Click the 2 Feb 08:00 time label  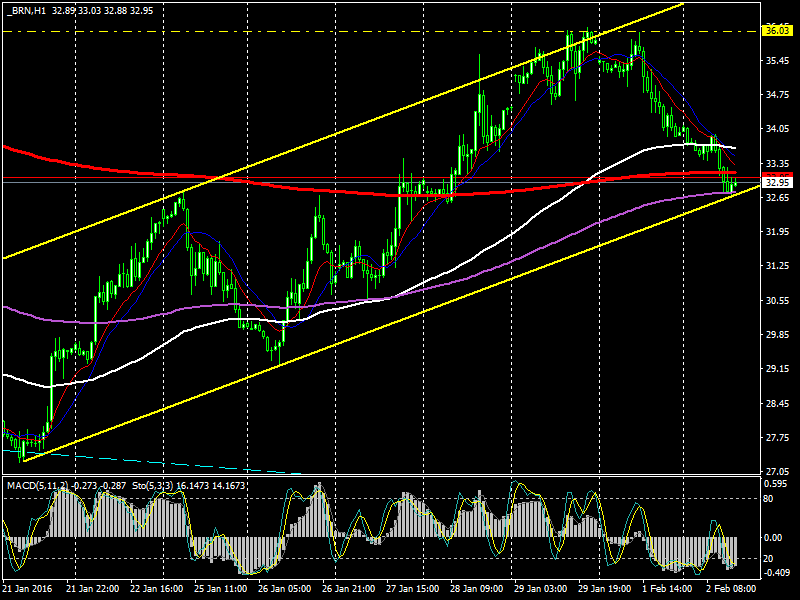pos(731,588)
